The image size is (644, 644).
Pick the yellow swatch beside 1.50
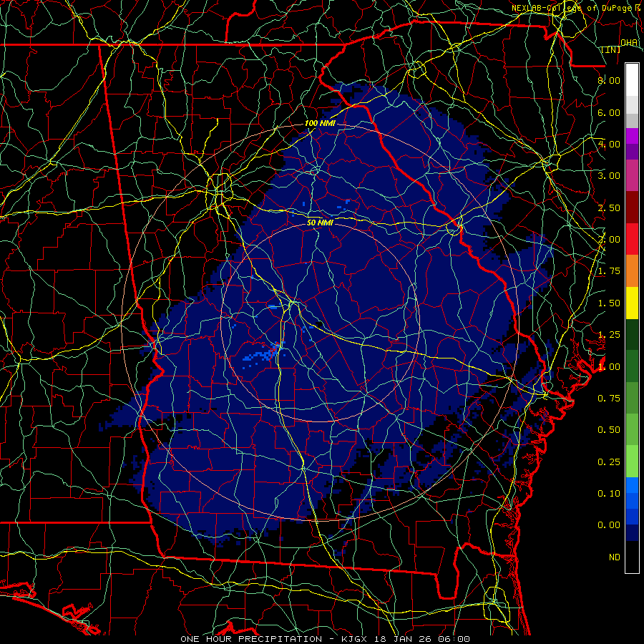632,303
